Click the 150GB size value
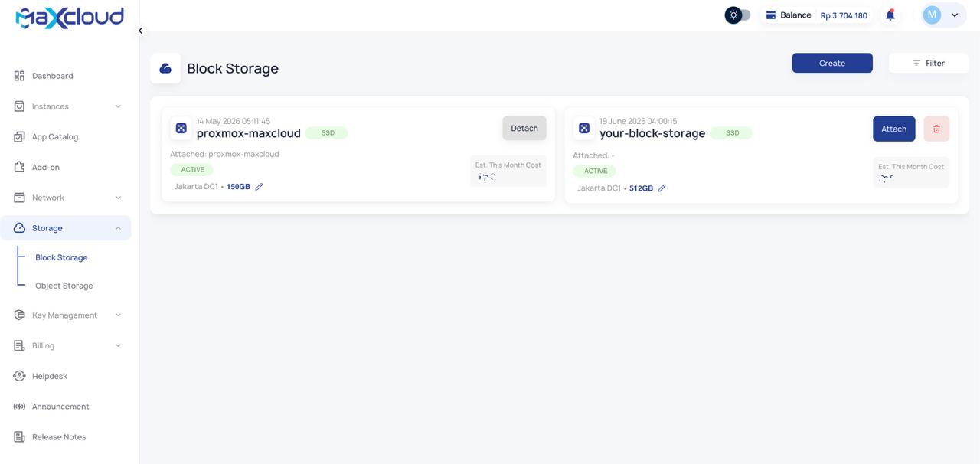This screenshot has height=464, width=980. [x=238, y=187]
